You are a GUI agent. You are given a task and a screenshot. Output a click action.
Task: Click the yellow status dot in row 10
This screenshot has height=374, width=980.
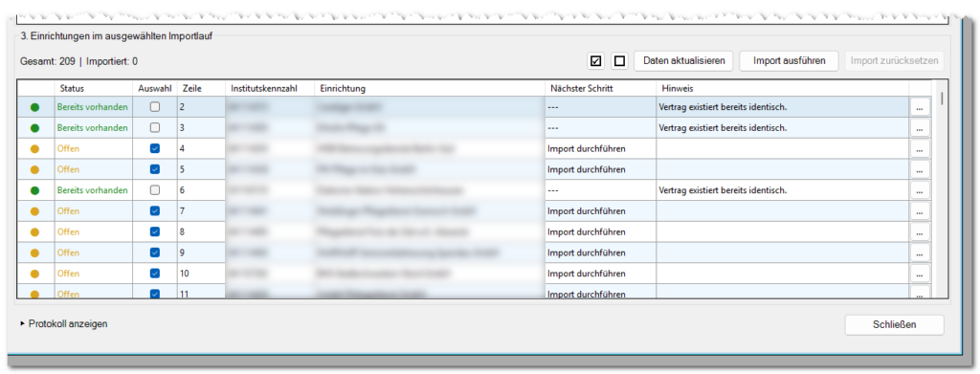(35, 274)
